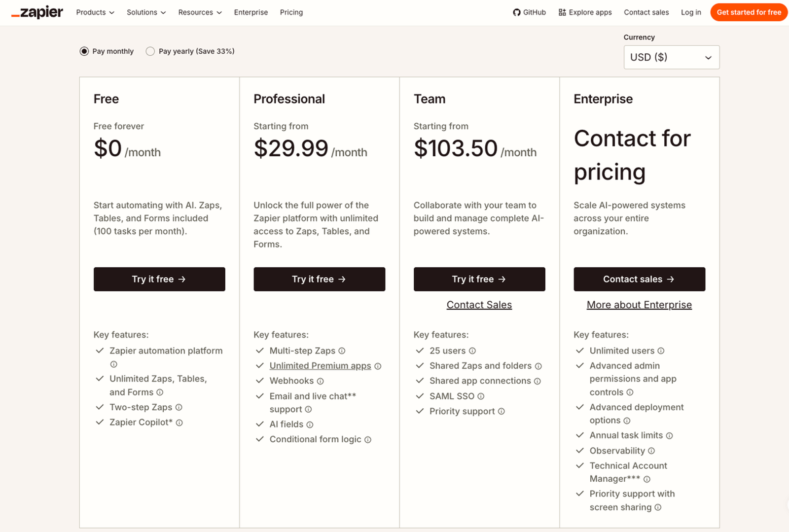Try it free on the Professional plan

point(319,279)
